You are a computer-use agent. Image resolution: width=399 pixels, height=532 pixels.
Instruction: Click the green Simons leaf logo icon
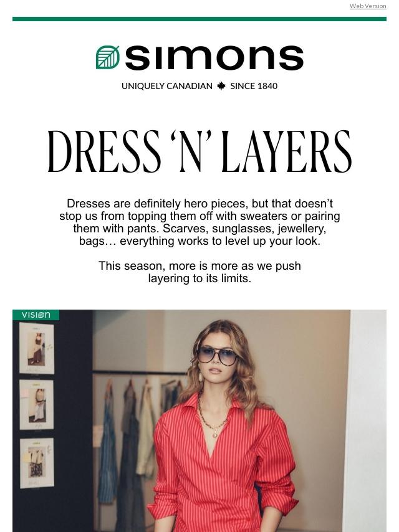click(x=108, y=57)
